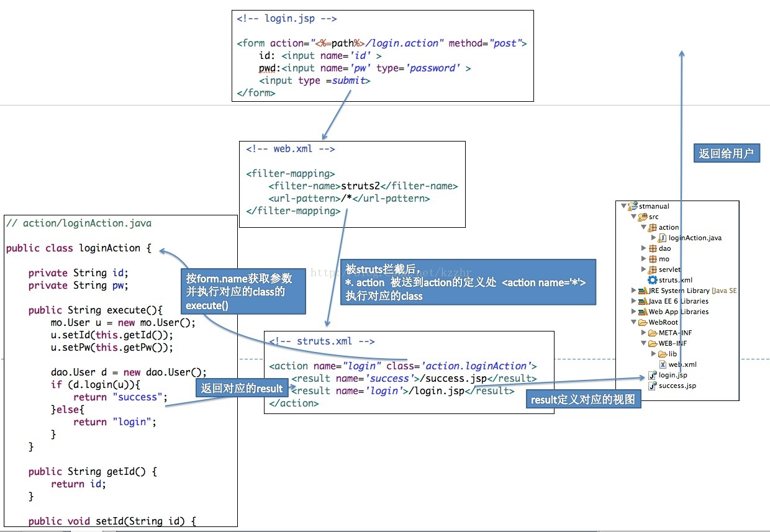The height and width of the screenshot is (532, 770).
Task: Click the web.xml file icon
Action: [663, 364]
